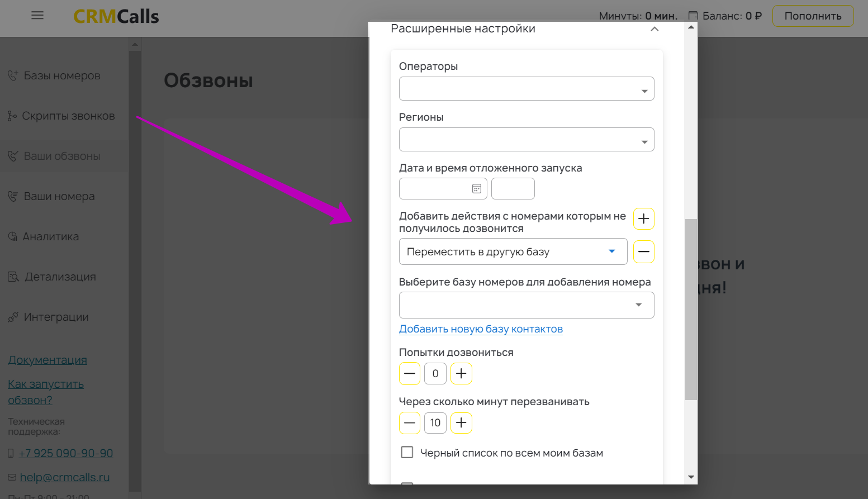Click plus icon to add unreached-number action

[643, 219]
